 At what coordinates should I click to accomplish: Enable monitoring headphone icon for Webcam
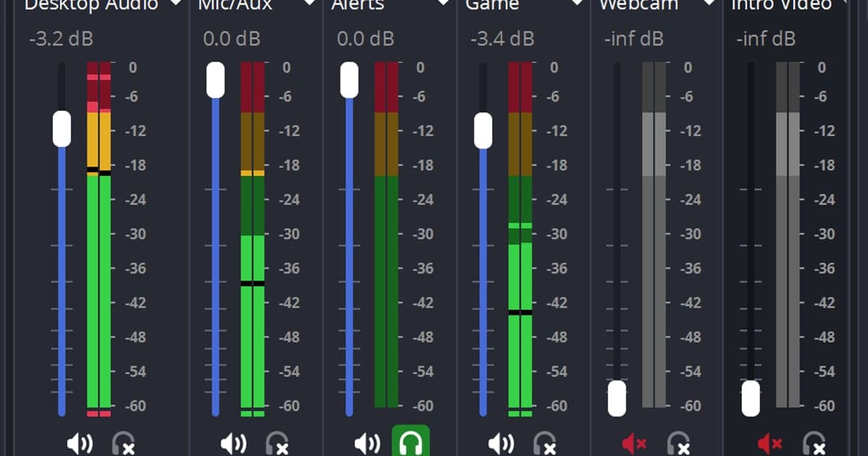678,444
